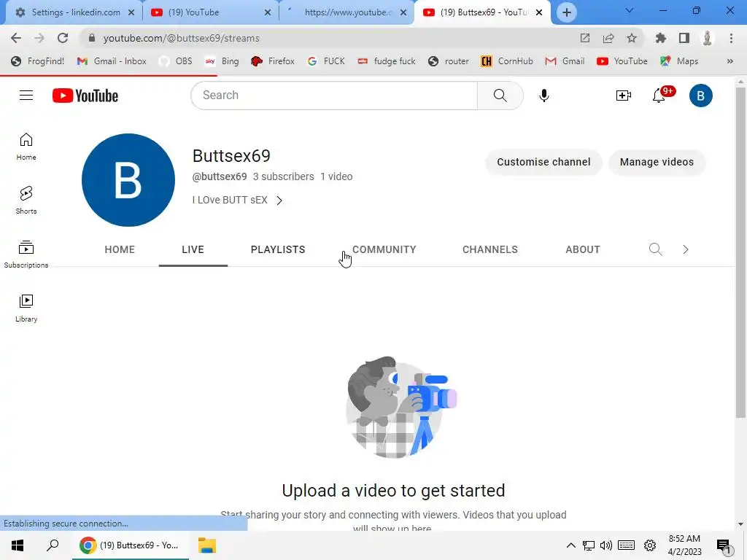Open Windows taskbar search
The height and width of the screenshot is (560, 747).
click(53, 545)
